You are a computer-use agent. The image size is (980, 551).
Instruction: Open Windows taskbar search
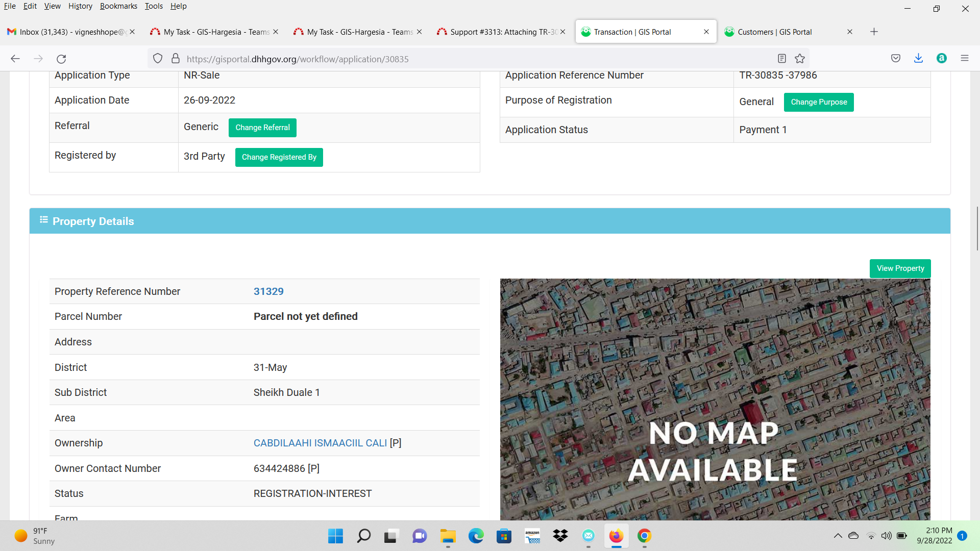(364, 536)
